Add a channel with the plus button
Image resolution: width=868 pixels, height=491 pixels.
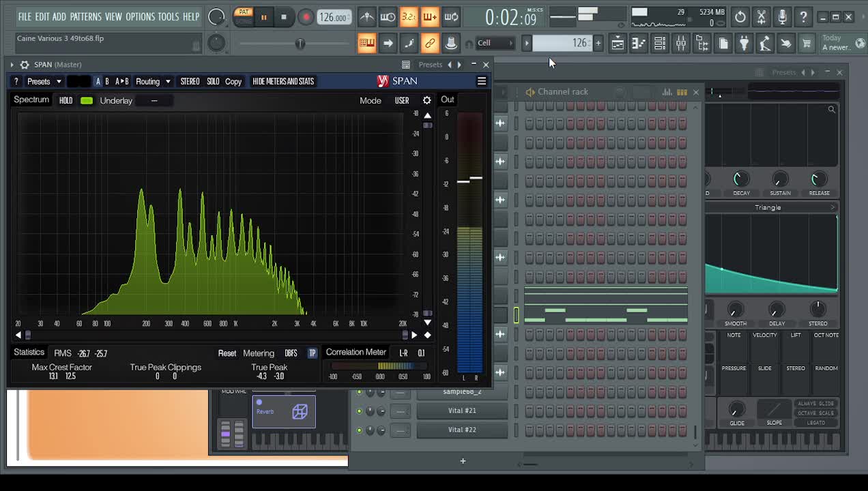[463, 461]
